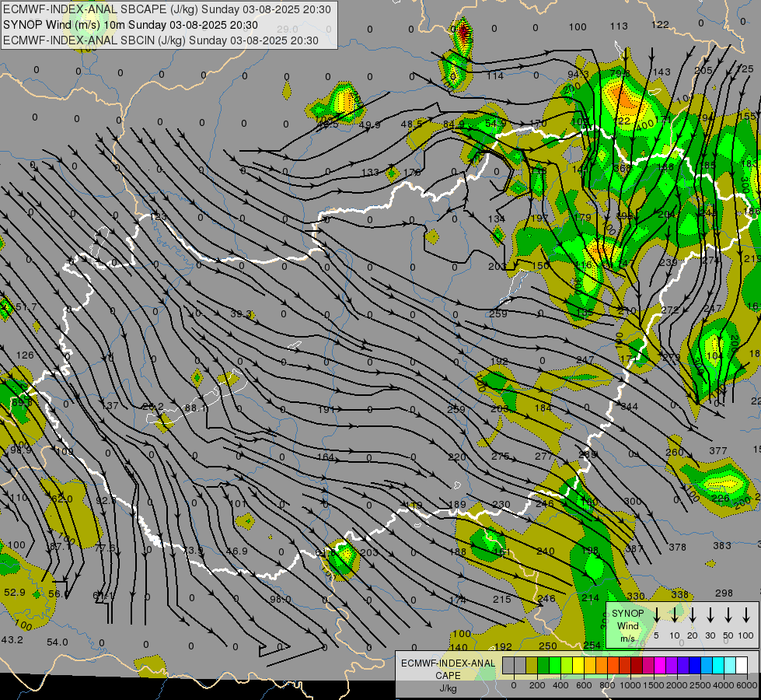Screen dimensions: 761x700
Task: Click the 298 value on the map
Action: point(724,593)
